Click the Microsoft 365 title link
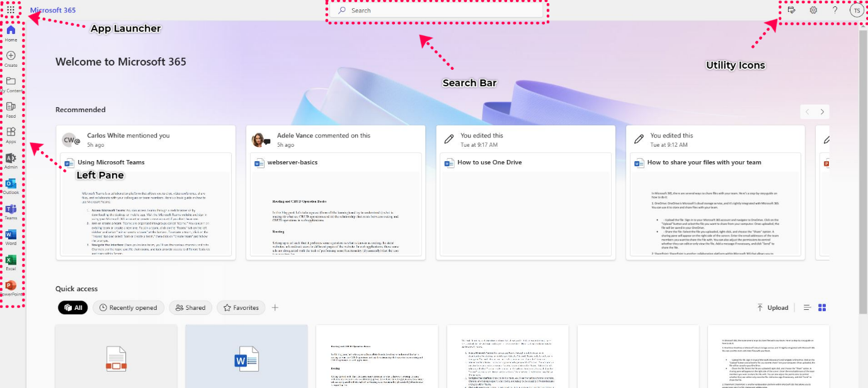Screen dimensions: 868x388 (x=53, y=10)
